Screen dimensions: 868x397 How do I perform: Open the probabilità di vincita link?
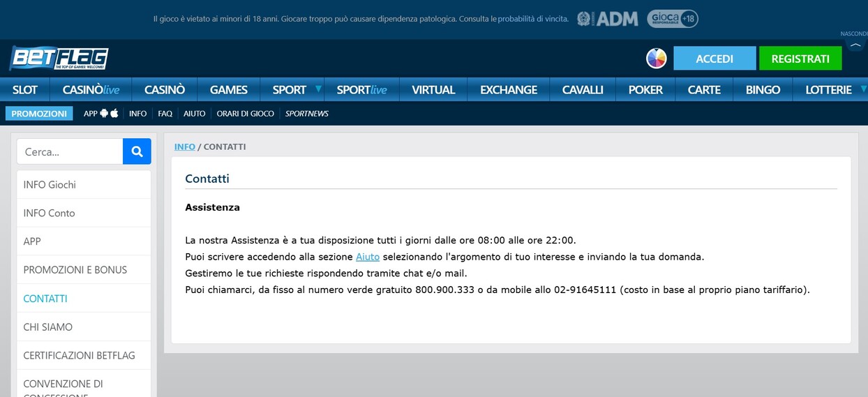tap(533, 19)
